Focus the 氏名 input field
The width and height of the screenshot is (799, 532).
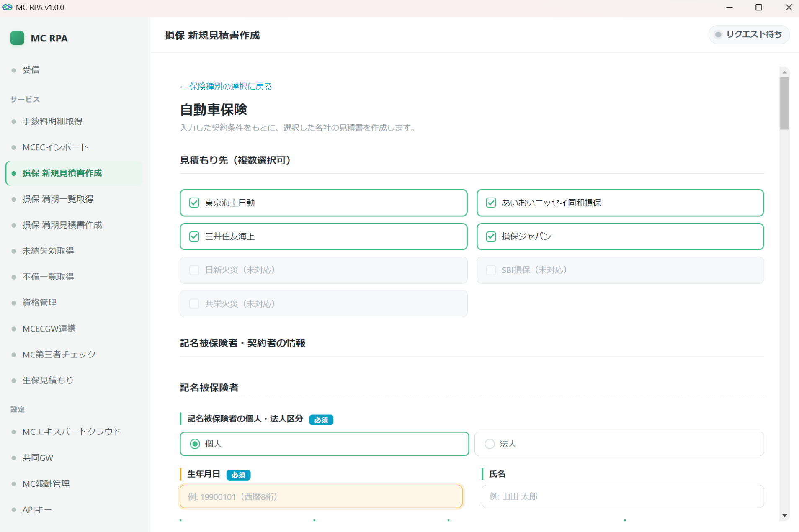click(x=623, y=496)
